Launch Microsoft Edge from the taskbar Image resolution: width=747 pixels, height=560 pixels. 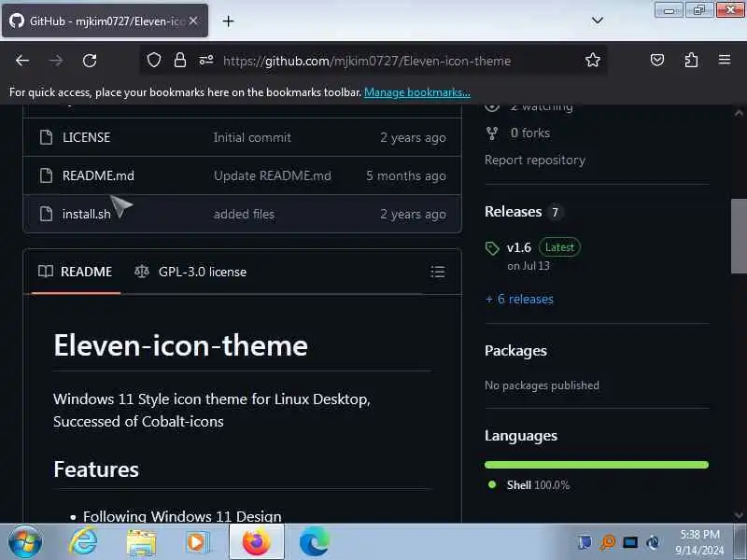coord(314,542)
